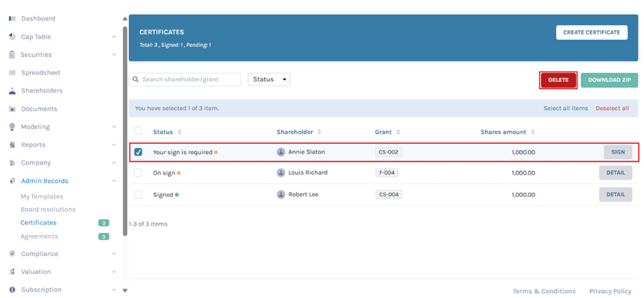Click the Valuation icon in sidebar
Viewport: 644px width, 298px height.
coord(12,272)
